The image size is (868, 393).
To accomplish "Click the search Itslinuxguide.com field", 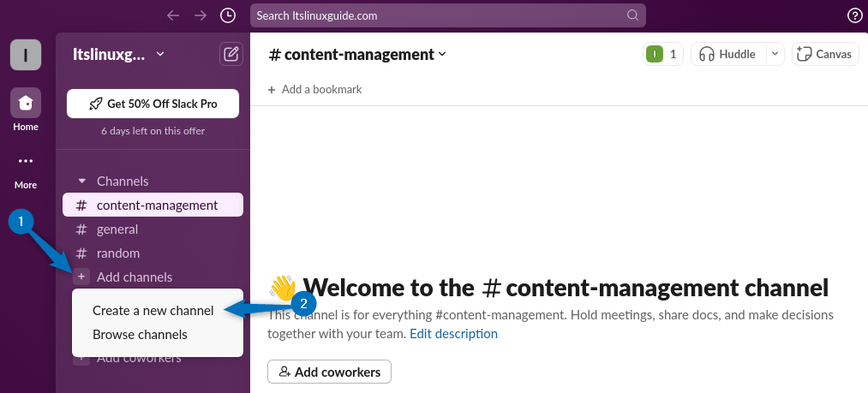I will (x=447, y=15).
